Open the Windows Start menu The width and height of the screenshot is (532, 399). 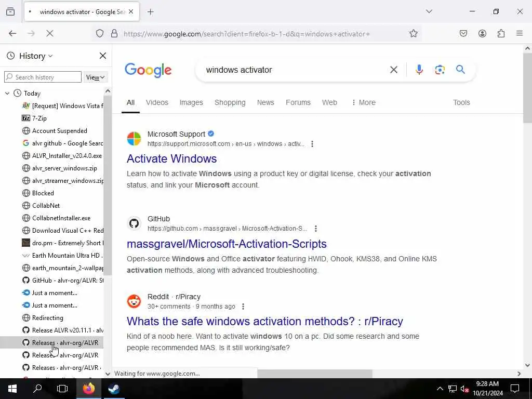point(12,389)
